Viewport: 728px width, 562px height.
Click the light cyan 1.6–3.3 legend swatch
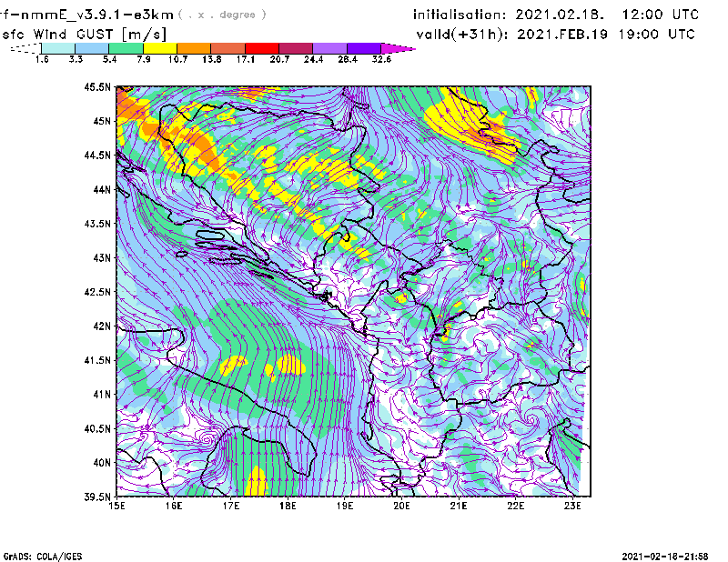(x=58, y=48)
